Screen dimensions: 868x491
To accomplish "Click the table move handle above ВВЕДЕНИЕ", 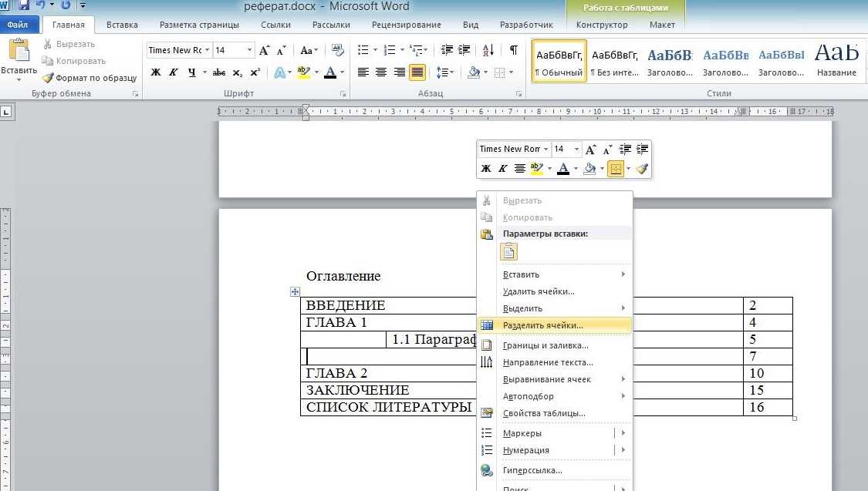I will 295,292.
